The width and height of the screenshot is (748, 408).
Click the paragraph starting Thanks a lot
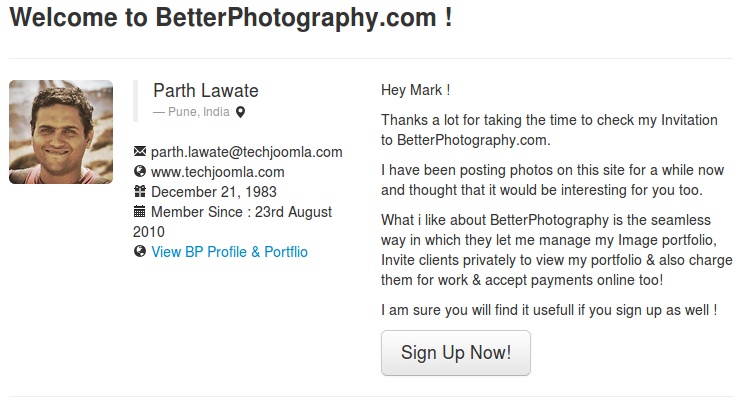pyautogui.click(x=549, y=130)
